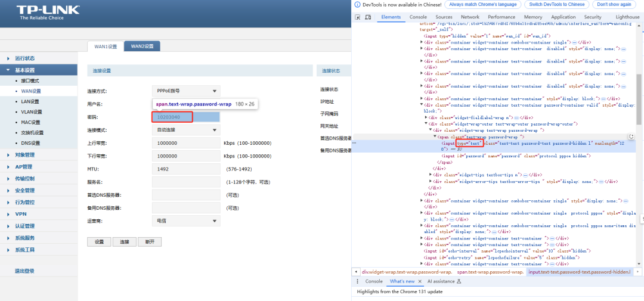Expand the 运行状态 sidebar section
The width and height of the screenshot is (644, 301).
(25, 58)
